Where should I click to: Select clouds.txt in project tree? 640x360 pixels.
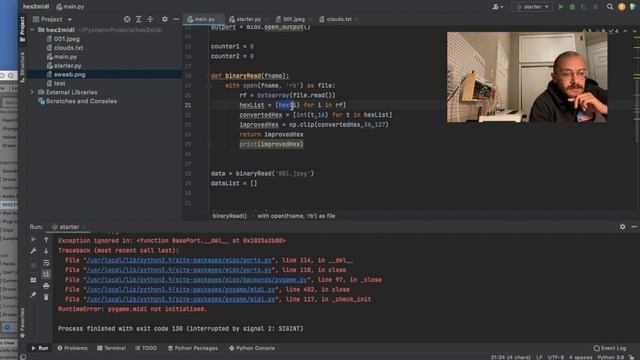[68, 48]
